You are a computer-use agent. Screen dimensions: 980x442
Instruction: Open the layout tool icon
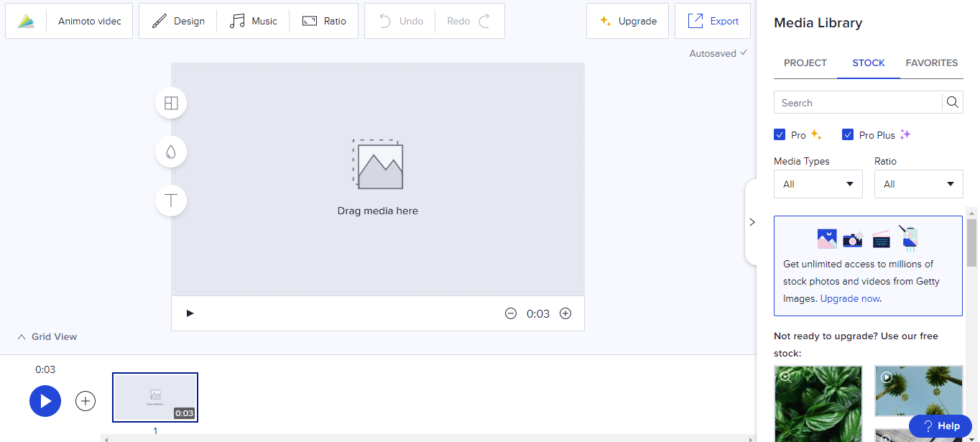click(171, 103)
